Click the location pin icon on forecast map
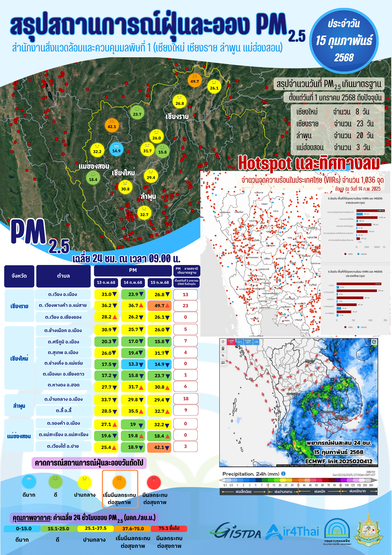392x555 pixels. (223, 348)
